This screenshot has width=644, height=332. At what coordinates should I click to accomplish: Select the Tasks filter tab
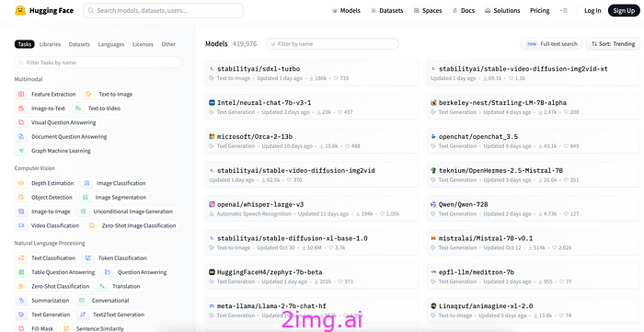(x=25, y=44)
